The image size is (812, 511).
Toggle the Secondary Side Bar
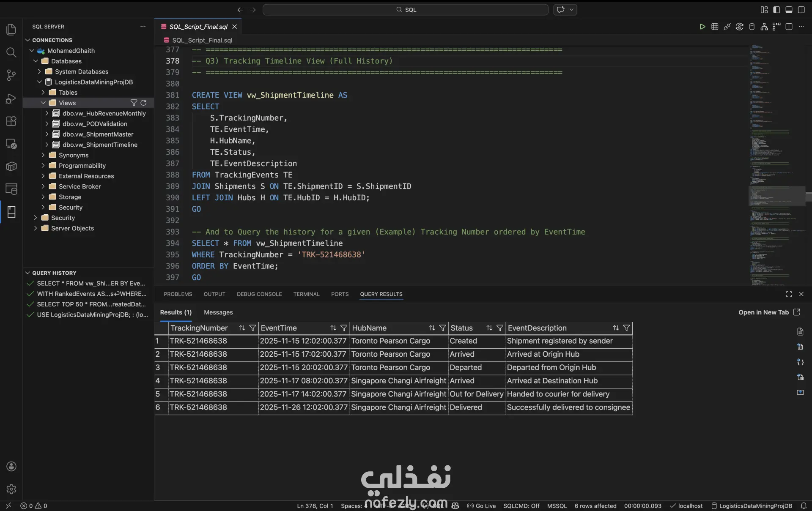[801, 10]
